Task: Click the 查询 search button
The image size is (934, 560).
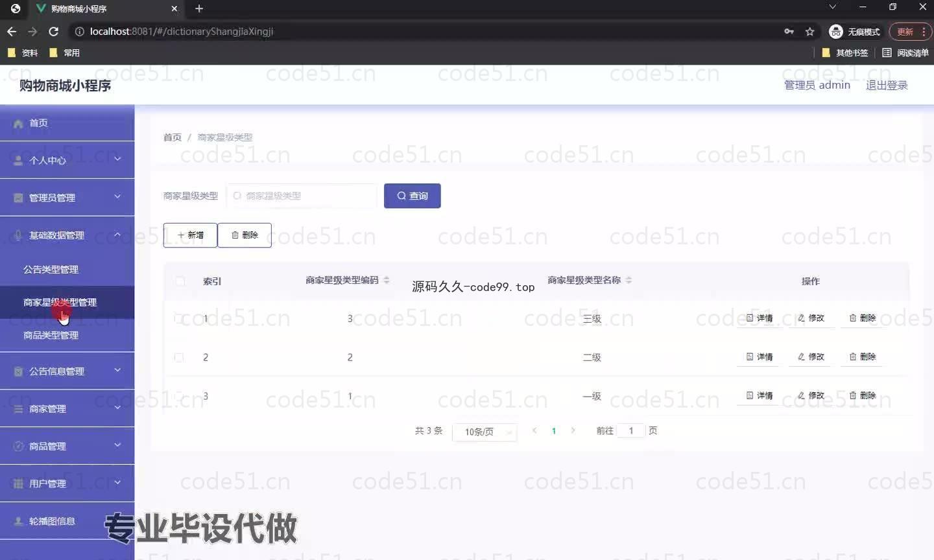Action: click(413, 196)
